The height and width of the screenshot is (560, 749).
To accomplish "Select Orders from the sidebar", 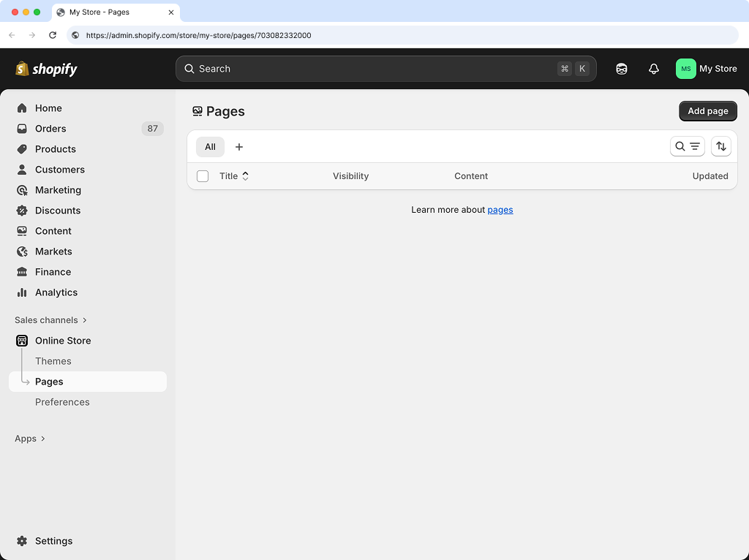I will (50, 128).
